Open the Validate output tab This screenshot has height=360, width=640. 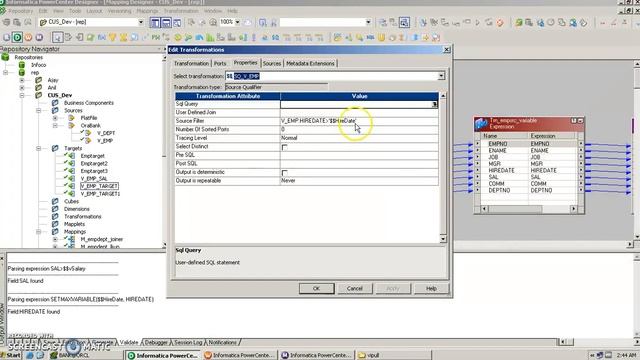pos(129,342)
